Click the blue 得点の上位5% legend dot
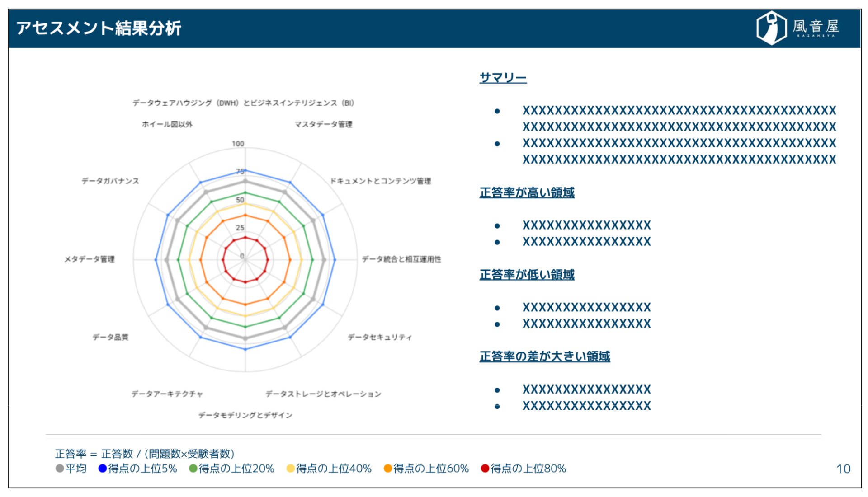The width and height of the screenshot is (868, 497). [103, 469]
